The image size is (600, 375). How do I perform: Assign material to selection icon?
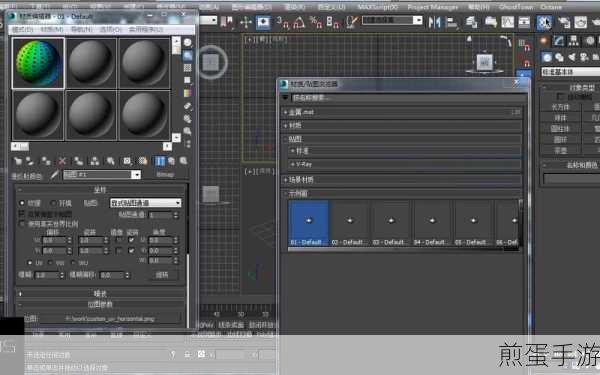[46, 161]
